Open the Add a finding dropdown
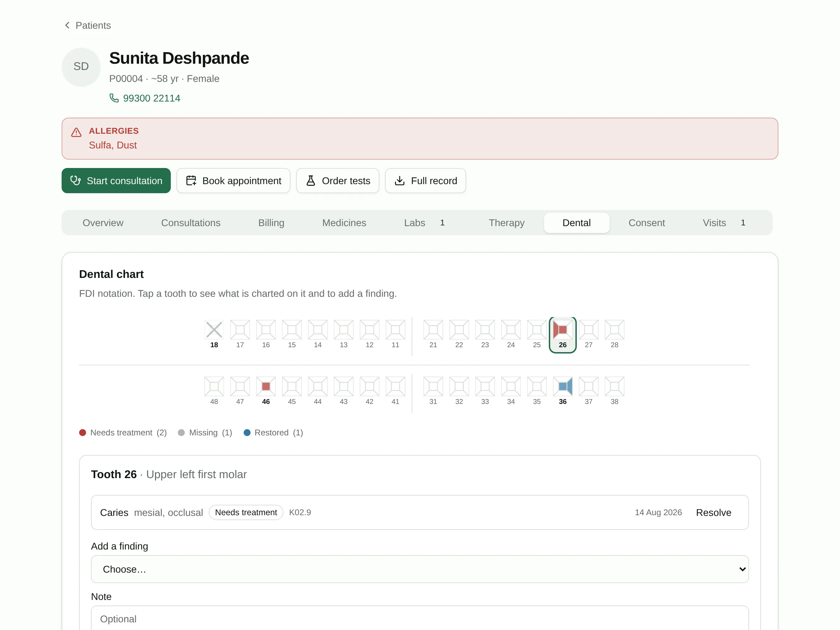The image size is (840, 630). coord(420,569)
